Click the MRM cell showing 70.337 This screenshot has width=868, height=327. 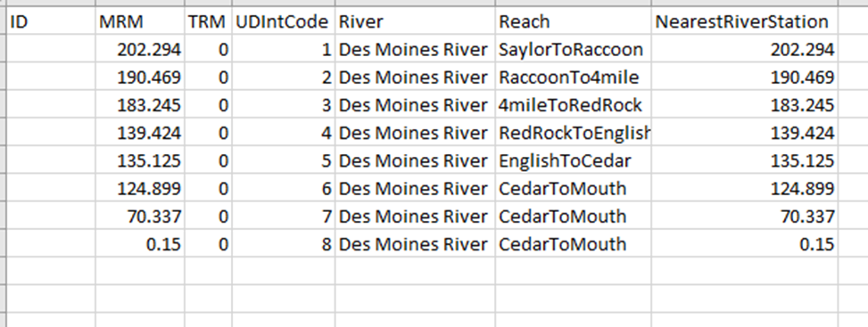140,216
